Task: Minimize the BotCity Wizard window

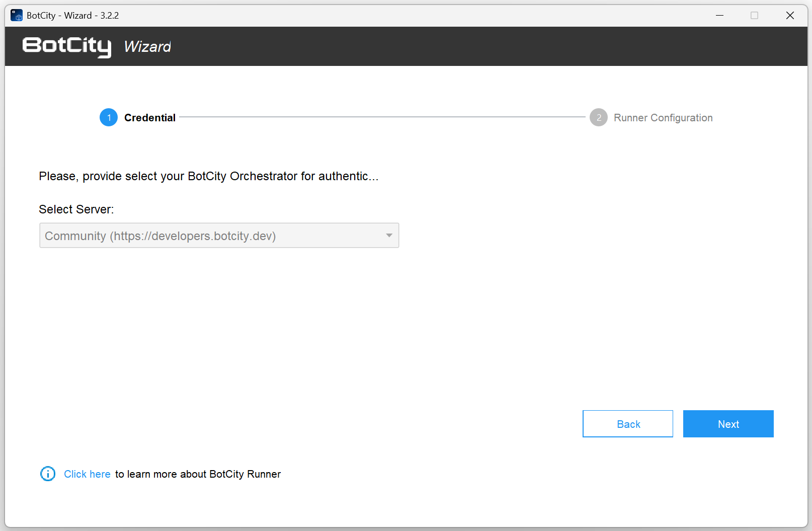Action: (719, 15)
